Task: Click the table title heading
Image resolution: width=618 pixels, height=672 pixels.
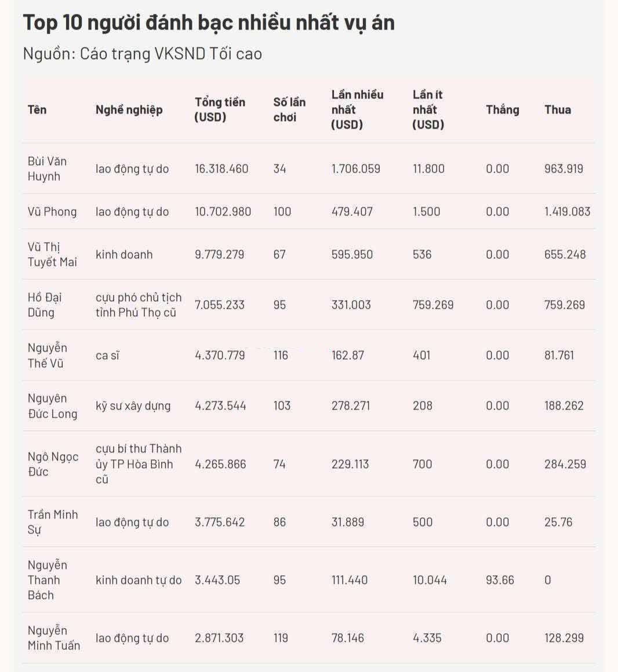Action: point(209,23)
